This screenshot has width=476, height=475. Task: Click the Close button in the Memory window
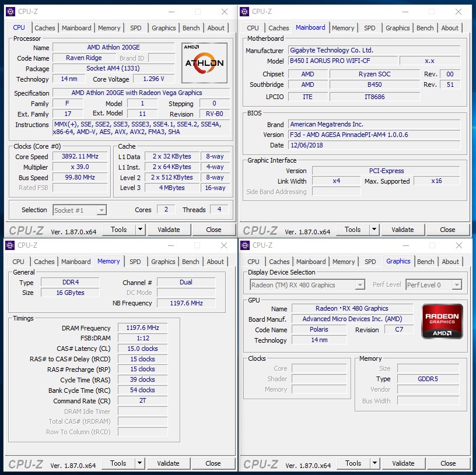213,463
